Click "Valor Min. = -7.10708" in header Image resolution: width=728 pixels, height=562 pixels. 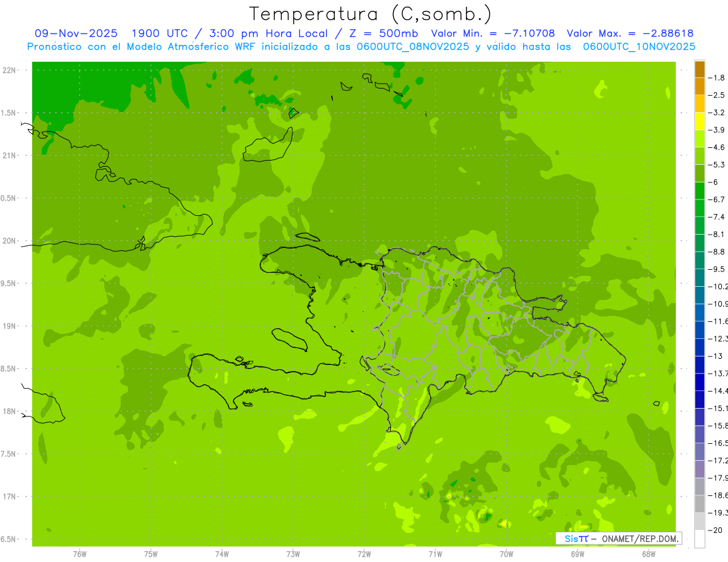493,33
